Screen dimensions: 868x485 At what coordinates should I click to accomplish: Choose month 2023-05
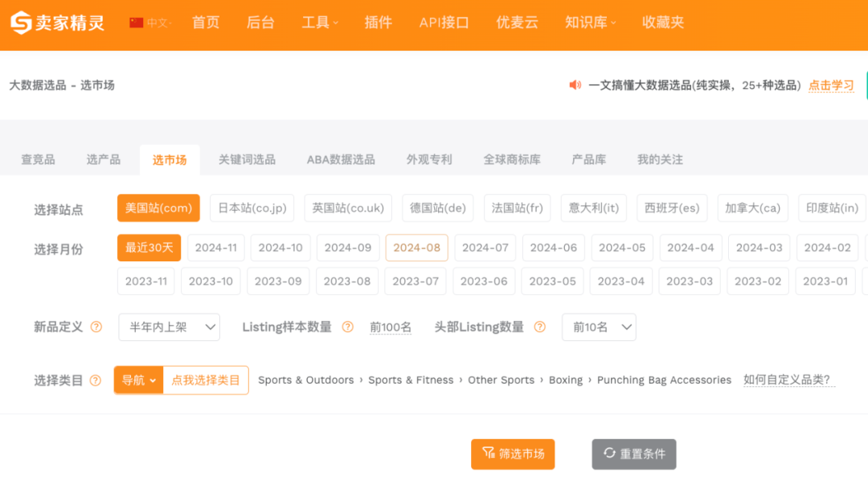click(552, 281)
